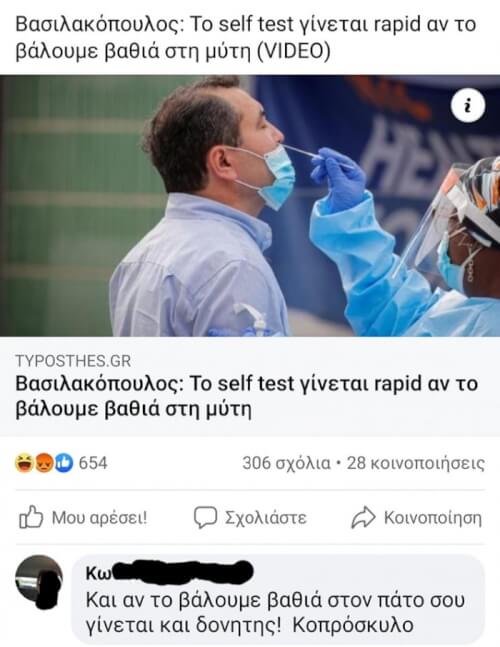Open the 654 reactions count
500x647 pixels.
[x=93, y=463]
